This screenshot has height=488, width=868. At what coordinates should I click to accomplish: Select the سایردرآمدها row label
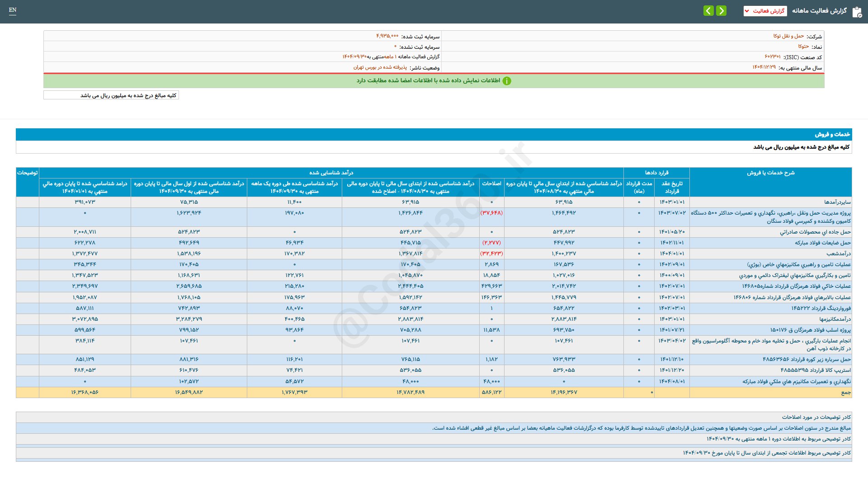837,202
